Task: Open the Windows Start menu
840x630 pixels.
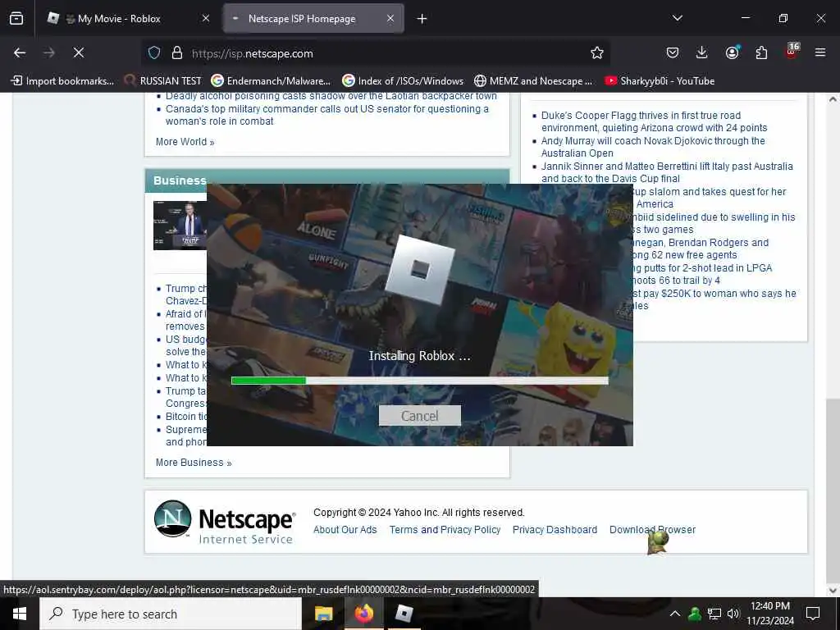Action: 20,614
